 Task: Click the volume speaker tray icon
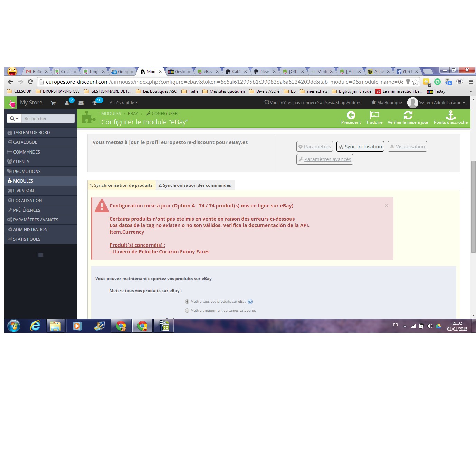[430, 326]
